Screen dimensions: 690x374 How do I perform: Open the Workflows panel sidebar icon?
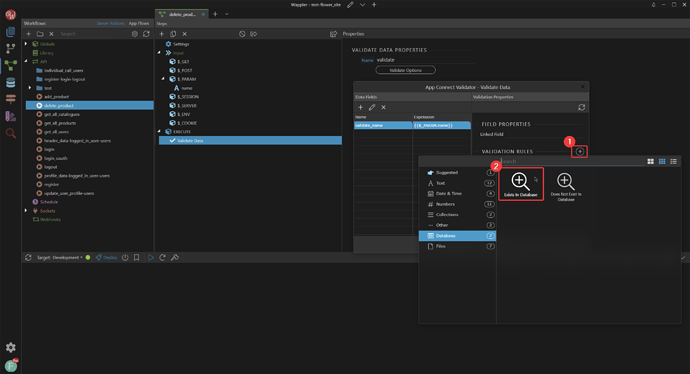pyautogui.click(x=11, y=65)
